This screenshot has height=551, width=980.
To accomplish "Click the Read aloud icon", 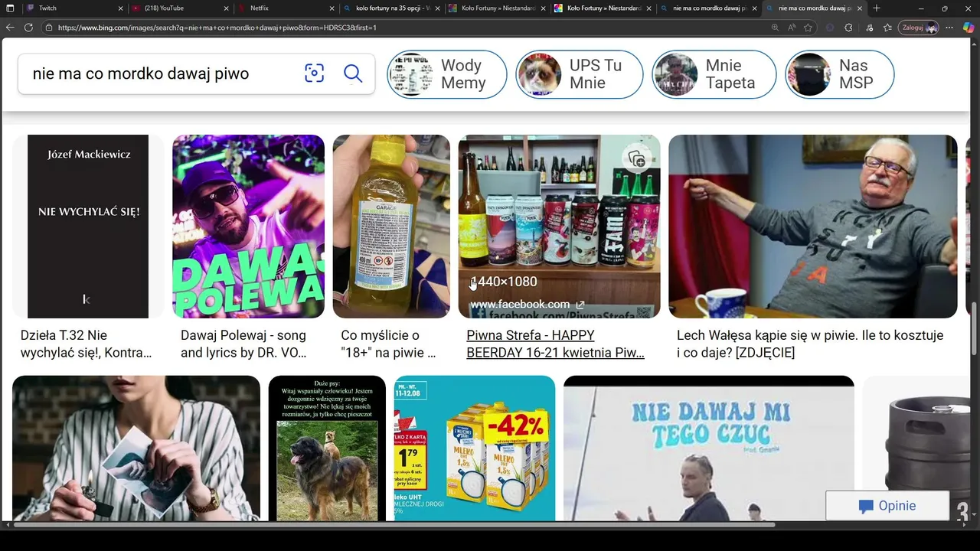I will coord(792,28).
